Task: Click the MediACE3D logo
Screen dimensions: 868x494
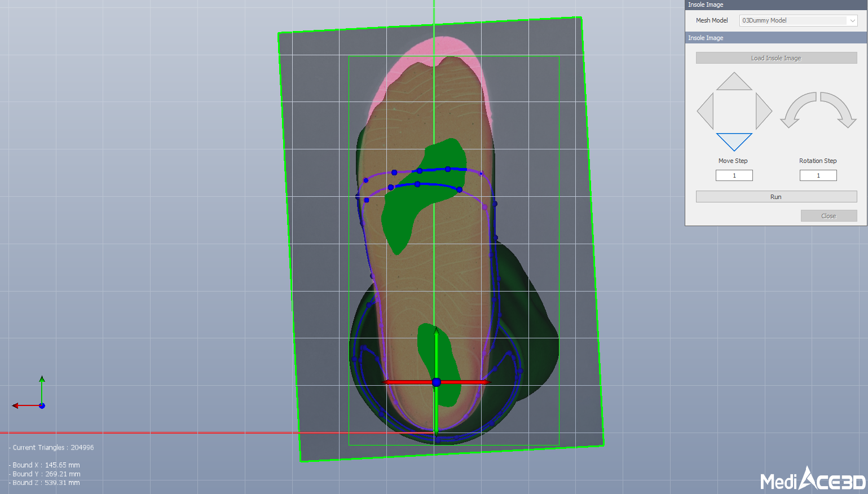Action: click(813, 480)
